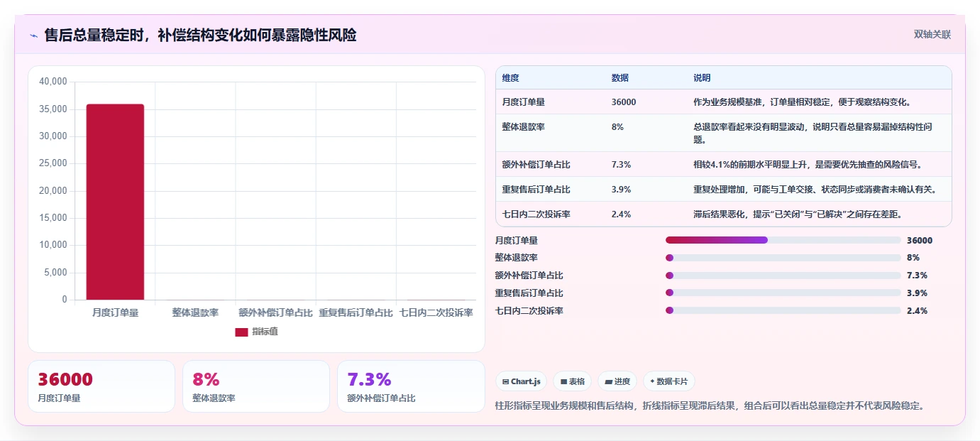Click the 36000 value beside progress bar
980x441 pixels.
(920, 240)
